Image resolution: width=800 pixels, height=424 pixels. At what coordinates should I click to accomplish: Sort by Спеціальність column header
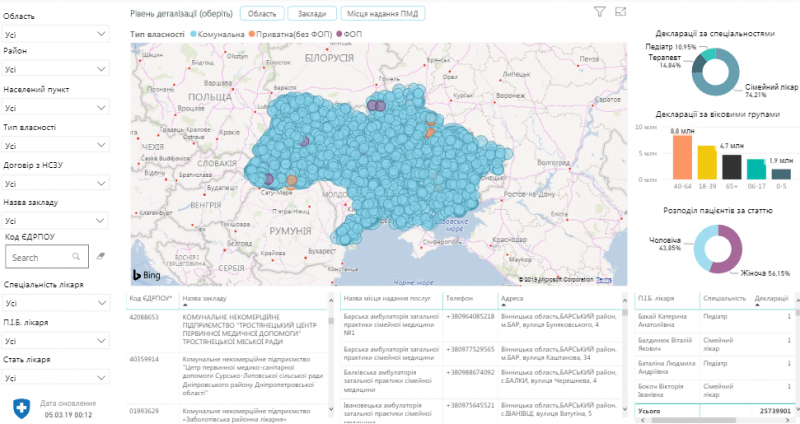[x=724, y=298]
